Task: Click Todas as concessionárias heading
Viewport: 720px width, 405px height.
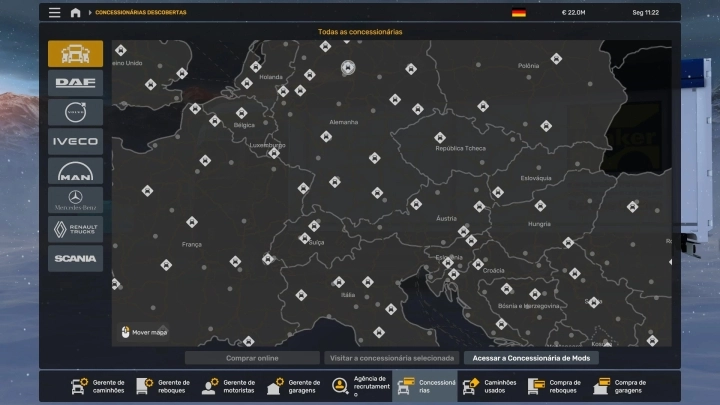Action: 360,32
